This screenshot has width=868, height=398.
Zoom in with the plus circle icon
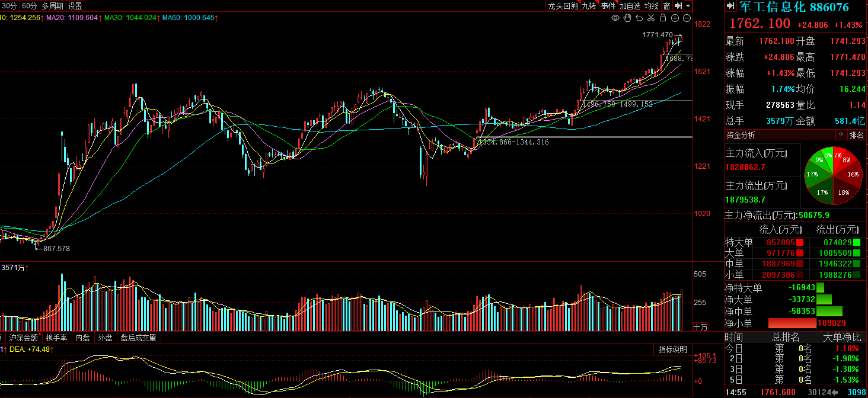(675, 18)
